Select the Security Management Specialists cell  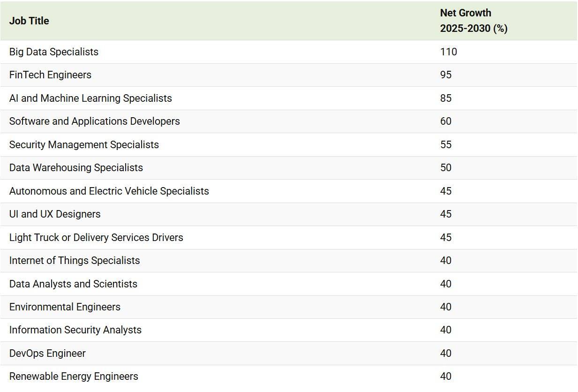point(84,144)
